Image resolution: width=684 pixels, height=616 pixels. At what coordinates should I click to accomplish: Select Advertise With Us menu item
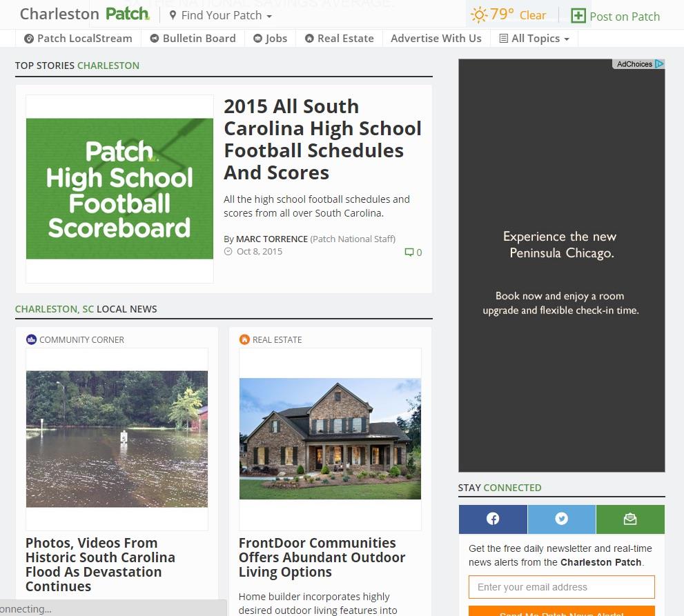coord(436,39)
